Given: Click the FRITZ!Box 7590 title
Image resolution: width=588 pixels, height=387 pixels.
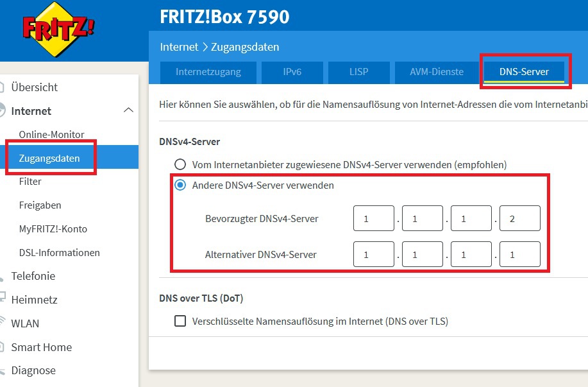Looking at the screenshot, I should (224, 17).
